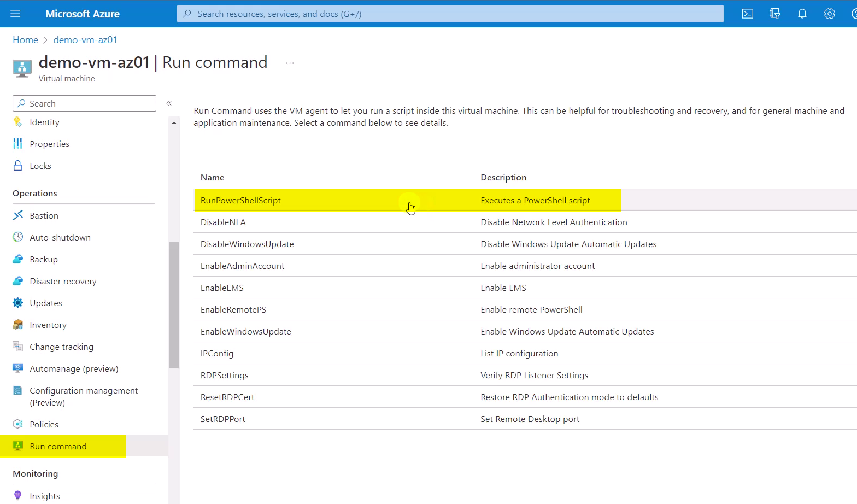Select the RunPowerShellScript command row
The height and width of the screenshot is (504, 857).
click(525, 200)
